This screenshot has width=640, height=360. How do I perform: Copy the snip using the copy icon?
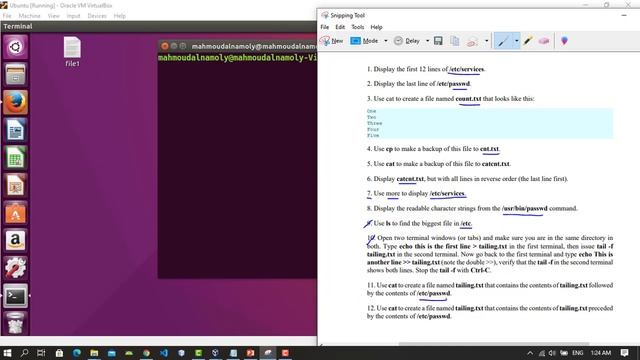point(454,41)
